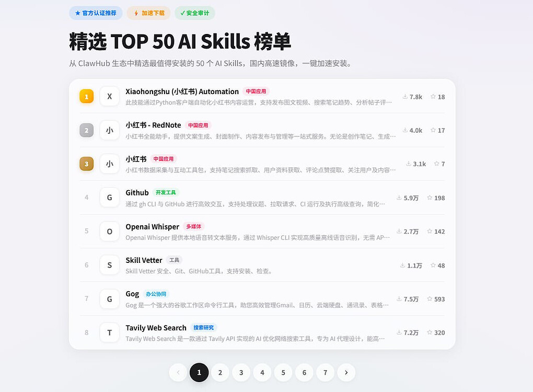
Task: Click the Skill Vetter description text
Action: pyautogui.click(x=199, y=271)
